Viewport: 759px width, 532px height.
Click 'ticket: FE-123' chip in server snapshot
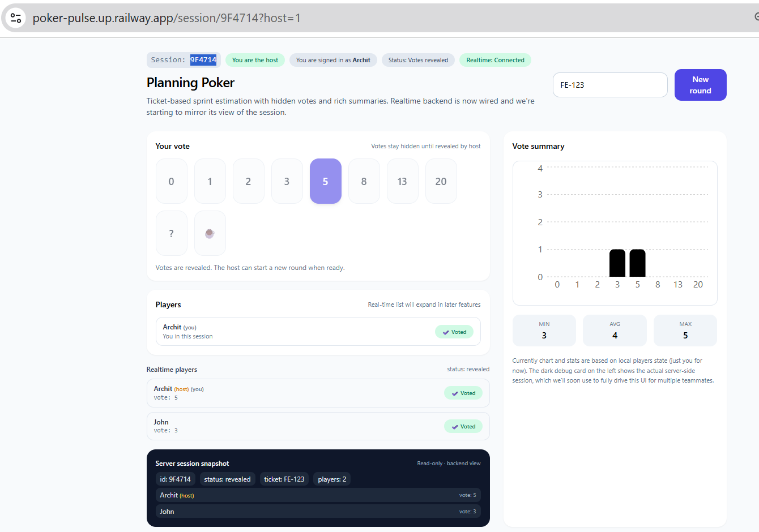pyautogui.click(x=284, y=479)
